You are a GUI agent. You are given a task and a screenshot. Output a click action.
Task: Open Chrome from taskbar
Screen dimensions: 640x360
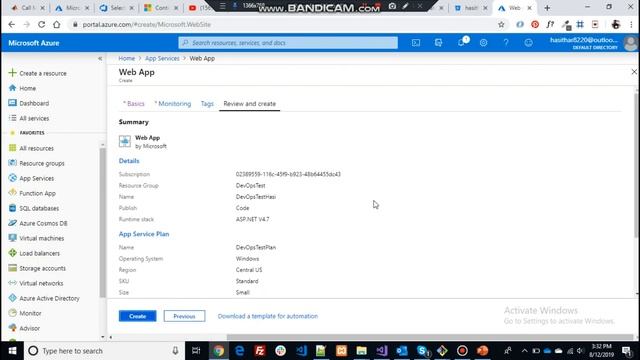tap(218, 351)
